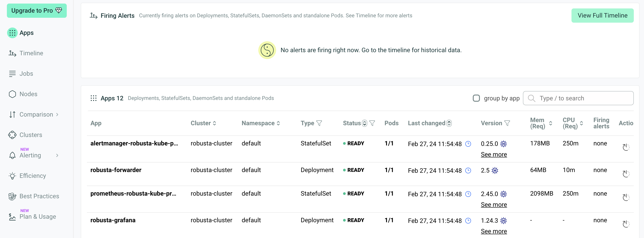644x238 pixels.
Task: Open Nodes in the sidebar
Action: [28, 94]
